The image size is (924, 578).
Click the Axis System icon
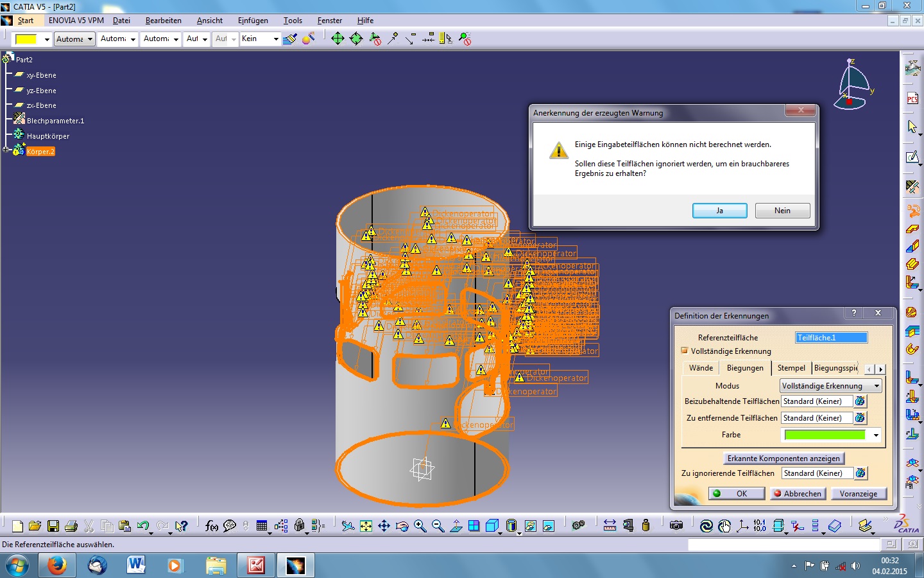pyautogui.click(x=742, y=526)
